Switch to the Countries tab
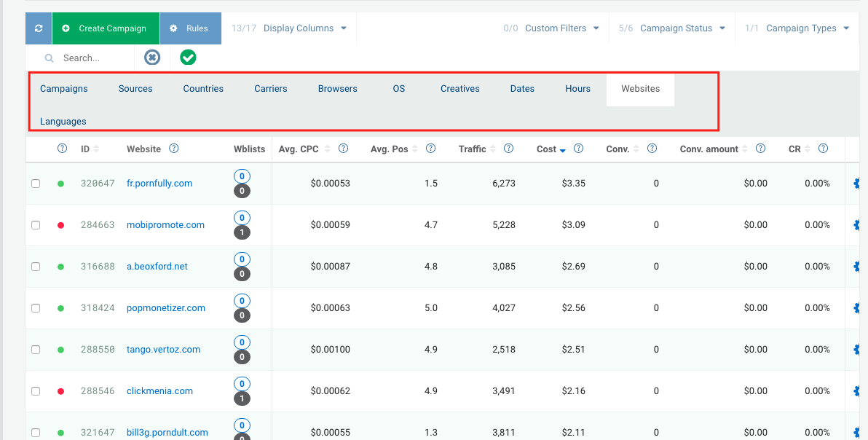This screenshot has height=440, width=868. coord(203,88)
